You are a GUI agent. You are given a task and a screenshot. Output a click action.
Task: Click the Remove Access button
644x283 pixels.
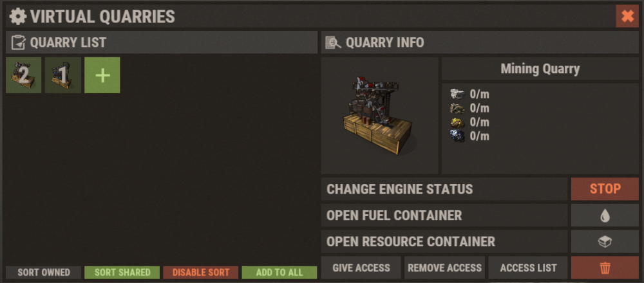click(x=444, y=268)
